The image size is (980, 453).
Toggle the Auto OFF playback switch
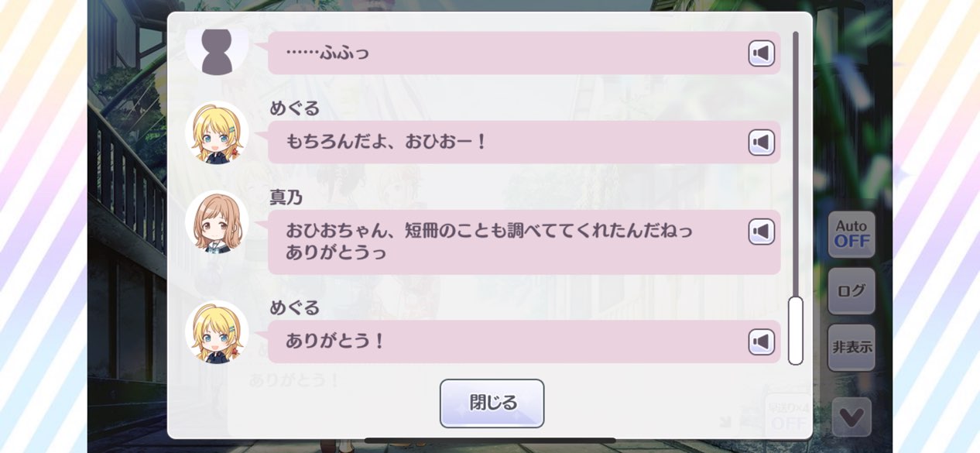coord(852,234)
